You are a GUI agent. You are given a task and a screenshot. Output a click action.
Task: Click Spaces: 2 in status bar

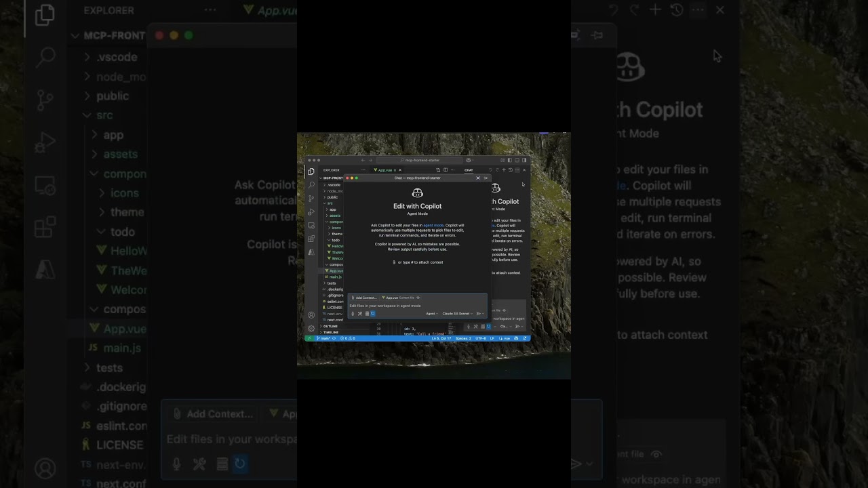click(463, 338)
